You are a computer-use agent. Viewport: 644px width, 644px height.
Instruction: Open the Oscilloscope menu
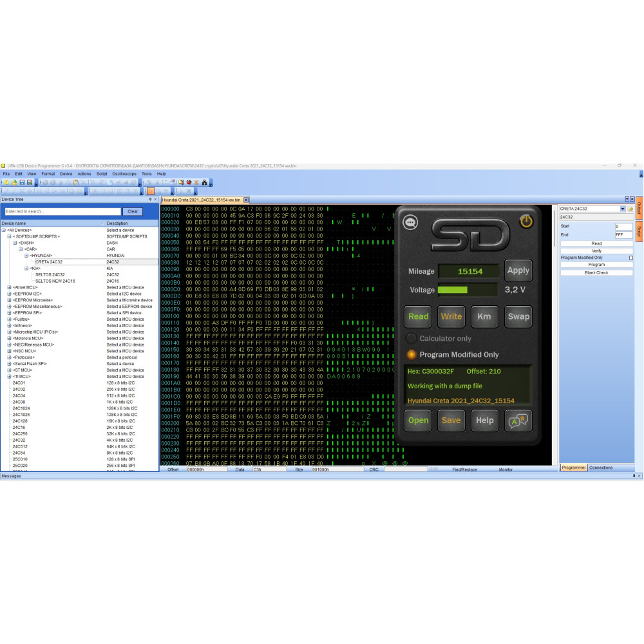click(124, 174)
